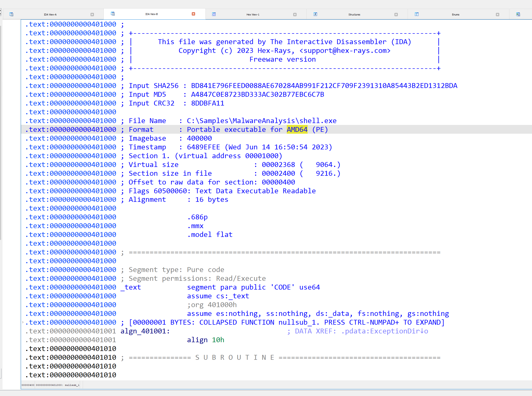
Task: Select the IDA View-B tab label
Action: tap(152, 14)
